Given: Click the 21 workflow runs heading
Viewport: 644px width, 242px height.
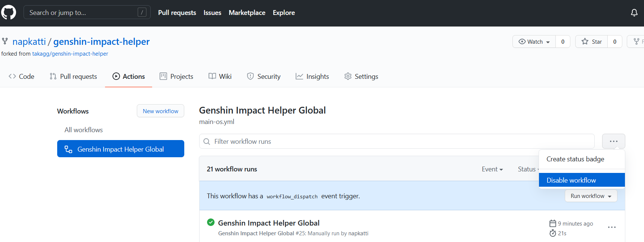Looking at the screenshot, I should 232,169.
